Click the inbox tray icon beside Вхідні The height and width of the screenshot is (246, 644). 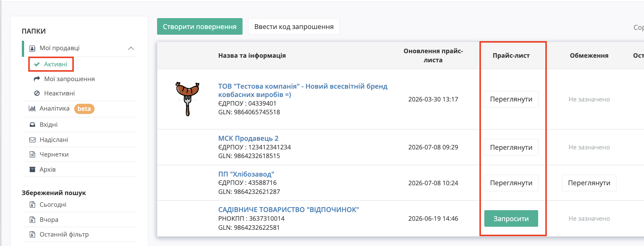pos(32,125)
